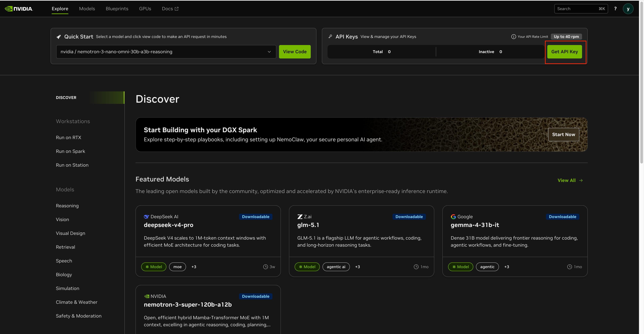Image resolution: width=644 pixels, height=334 pixels.
Task: Open the help question mark icon
Action: 615,9
